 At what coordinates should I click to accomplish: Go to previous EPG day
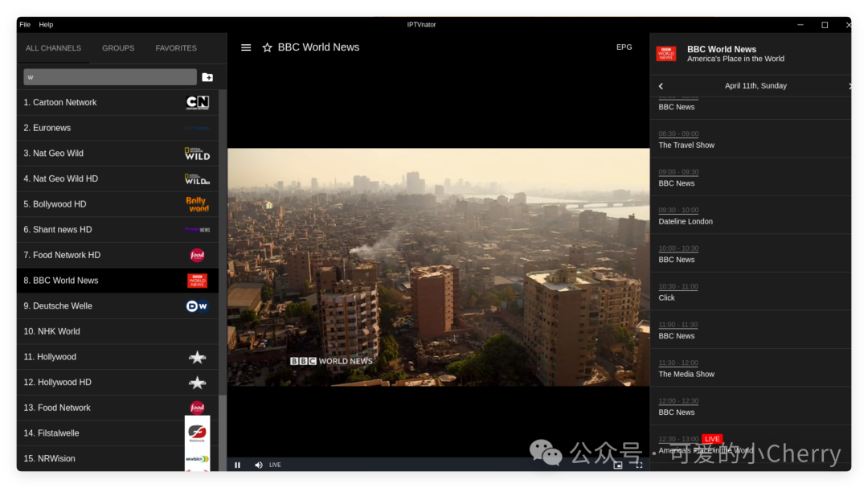(661, 86)
